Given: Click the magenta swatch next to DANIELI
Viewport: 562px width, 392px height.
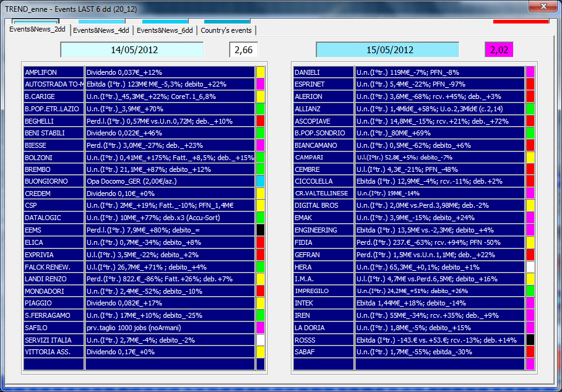Looking at the screenshot, I should tap(530, 72).
